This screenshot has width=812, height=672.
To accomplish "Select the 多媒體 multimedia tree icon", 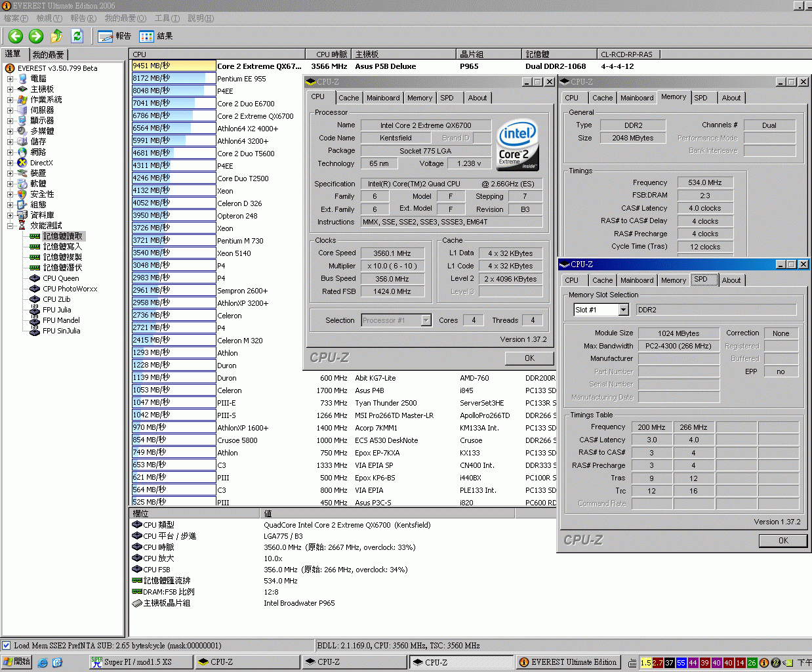I will (22, 131).
